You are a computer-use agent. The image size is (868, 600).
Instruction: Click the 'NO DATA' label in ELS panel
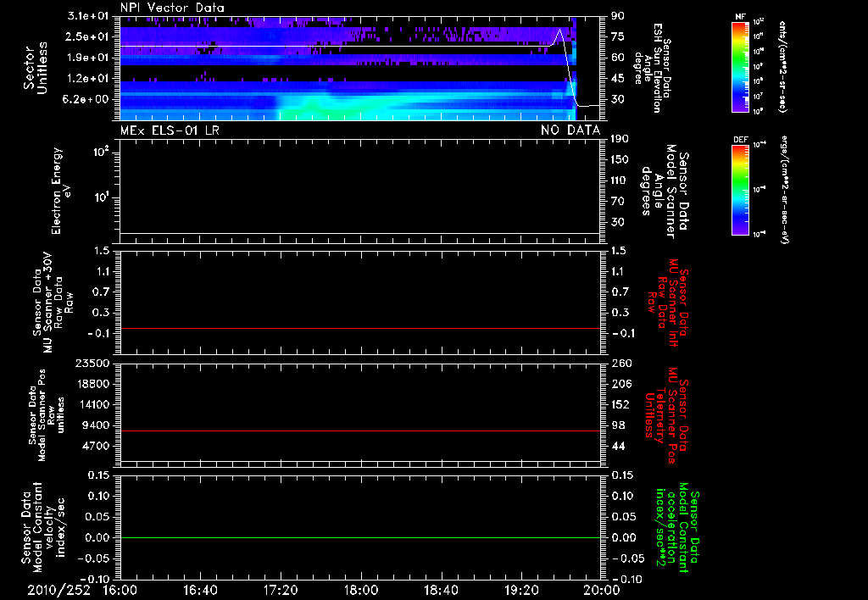point(570,130)
